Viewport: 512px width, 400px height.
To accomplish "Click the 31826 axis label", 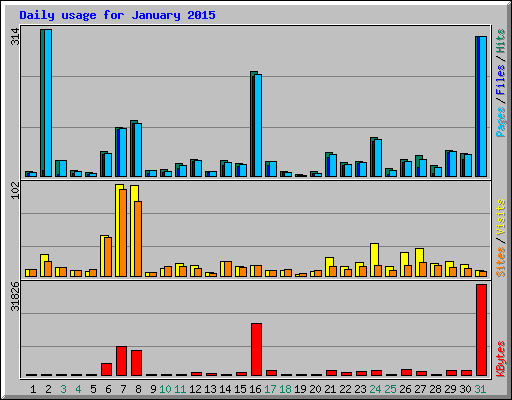I will click(15, 296).
